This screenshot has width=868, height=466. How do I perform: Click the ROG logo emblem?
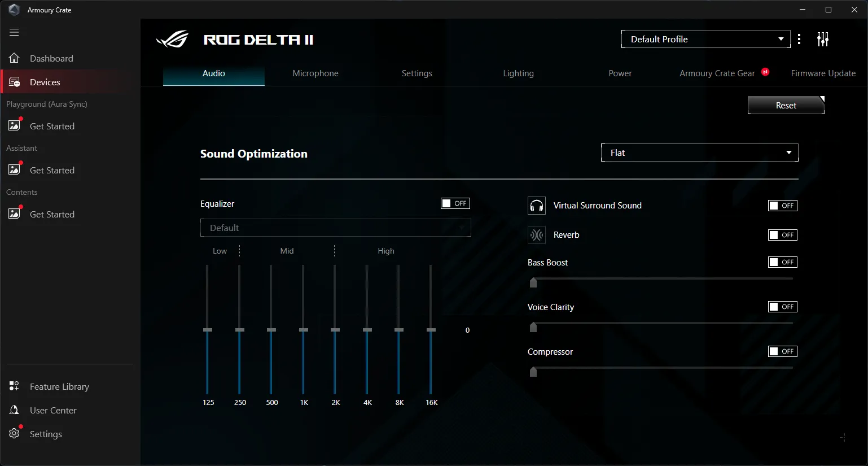(172, 40)
